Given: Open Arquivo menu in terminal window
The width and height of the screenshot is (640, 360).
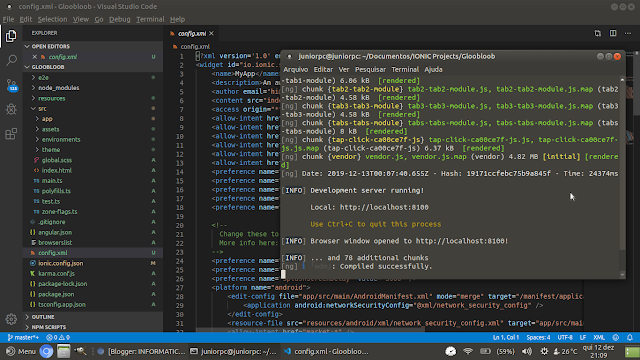Looking at the screenshot, I should (x=296, y=69).
